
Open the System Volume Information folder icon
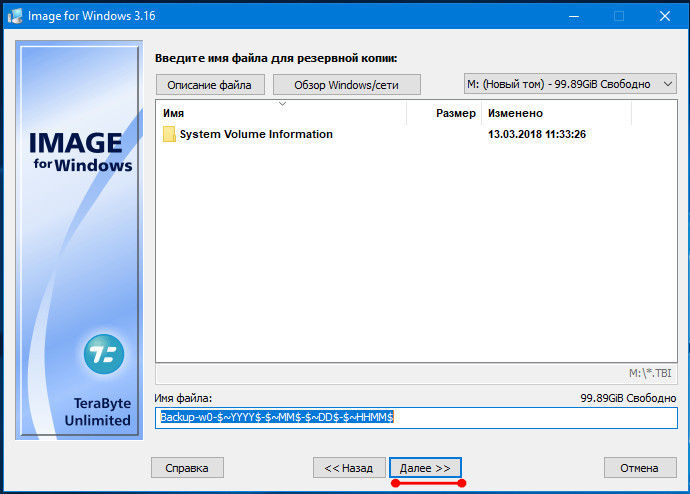[x=169, y=134]
